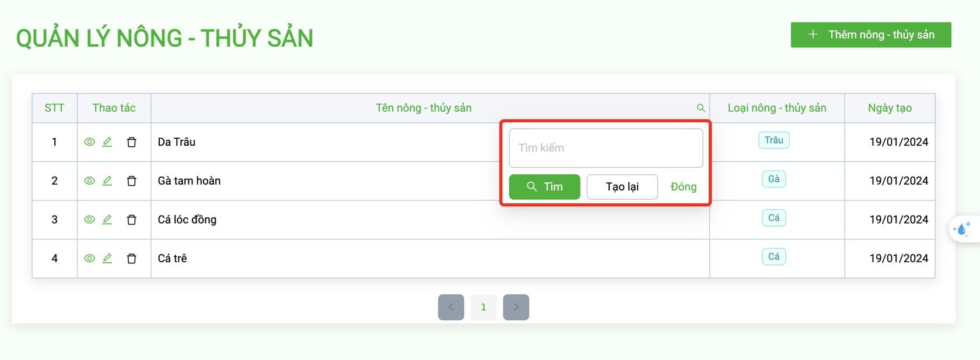Screen dimensions: 980x360
Task: Go to previous page arrow
Action: tap(451, 307)
